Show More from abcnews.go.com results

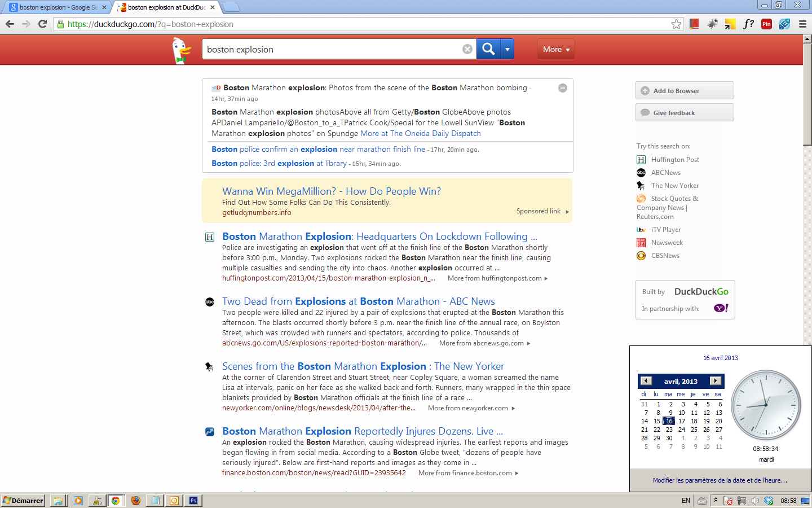tap(485, 343)
